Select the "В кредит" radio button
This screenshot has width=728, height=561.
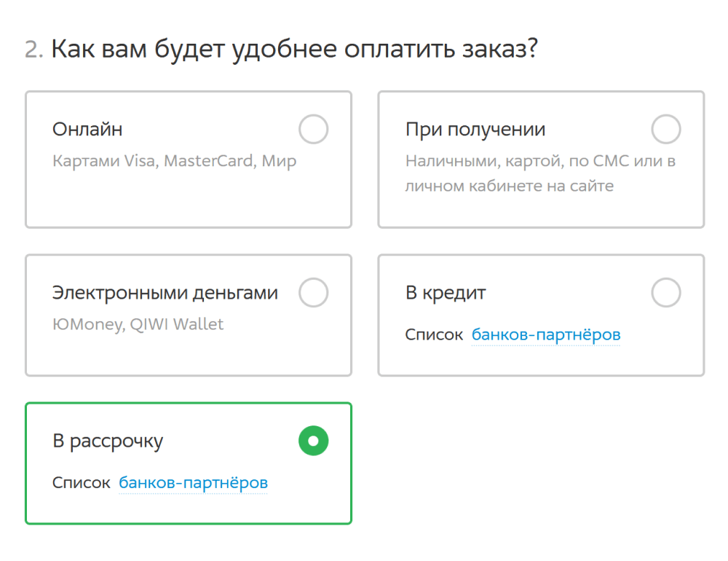tap(665, 293)
